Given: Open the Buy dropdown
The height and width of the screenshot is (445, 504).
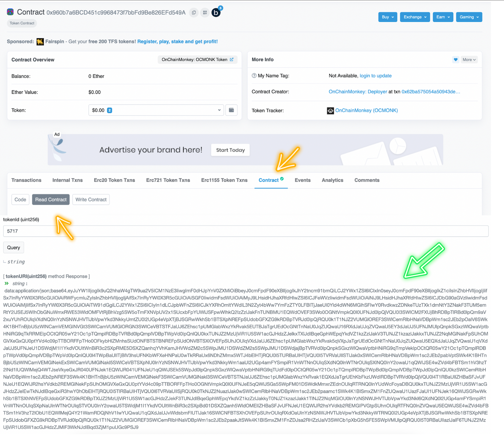Looking at the screenshot, I should tap(388, 17).
